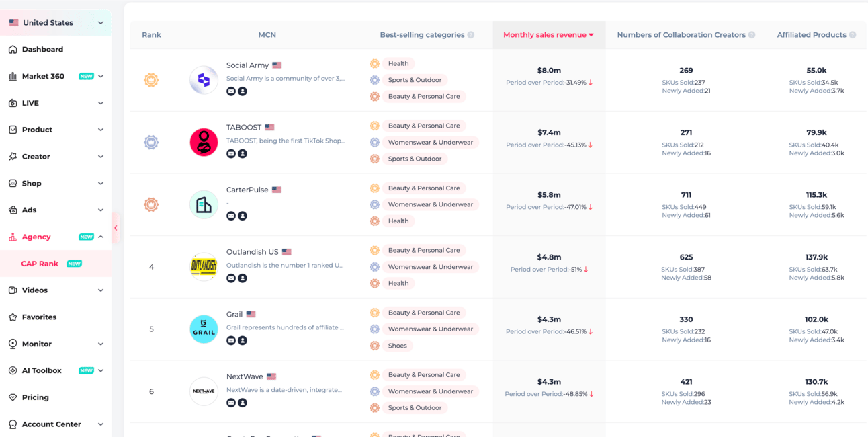Viewport: 868px width, 437px height.
Task: Click the CarterPulse logo thumbnail
Action: [204, 204]
